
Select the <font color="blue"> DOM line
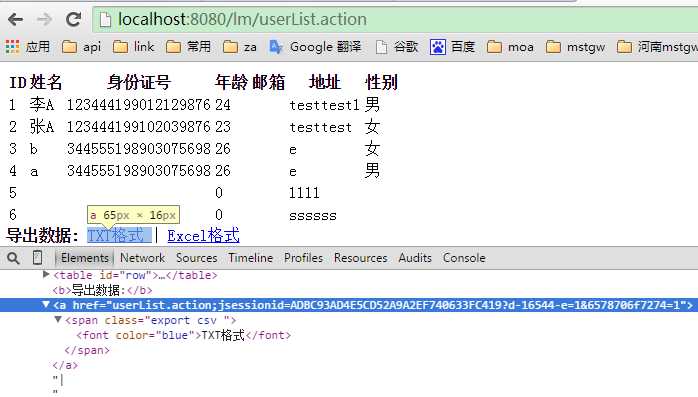[183, 335]
